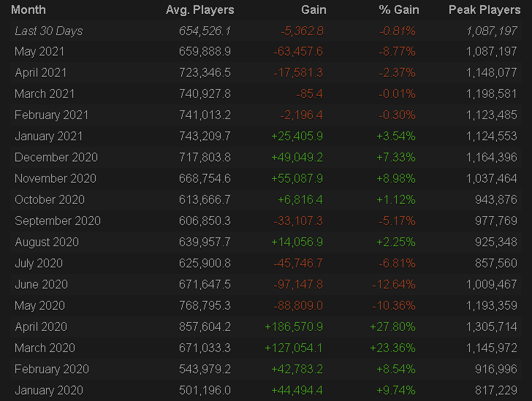Image resolution: width=532 pixels, height=401 pixels.
Task: Select the Peak Players column header
Action: [484, 9]
